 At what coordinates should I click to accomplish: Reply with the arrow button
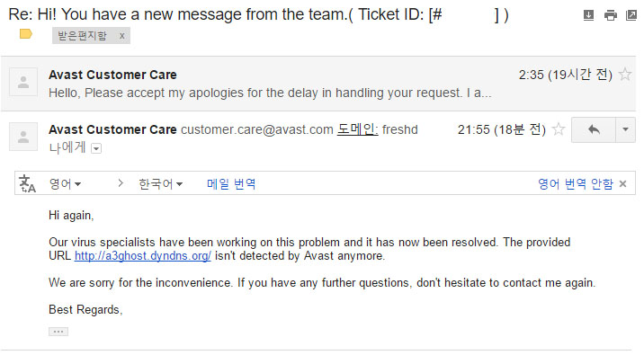[594, 129]
